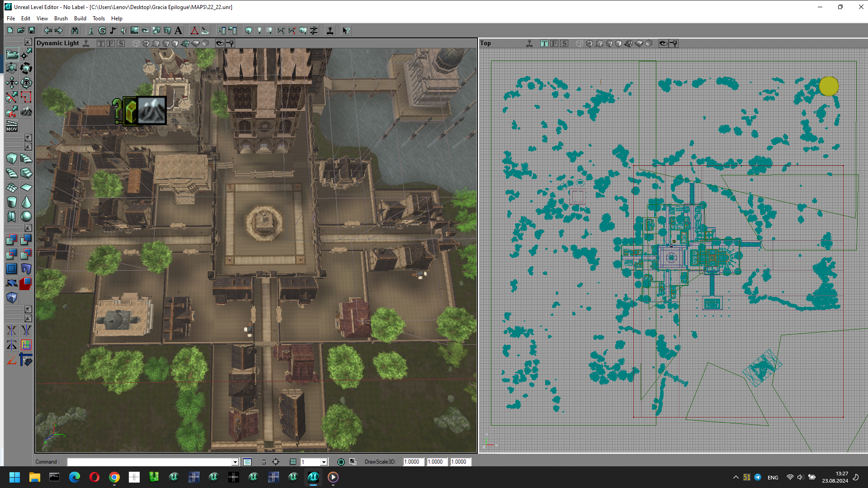Switch Dynamic Light viewport to Top view
The width and height of the screenshot is (868, 488).
click(x=101, y=43)
